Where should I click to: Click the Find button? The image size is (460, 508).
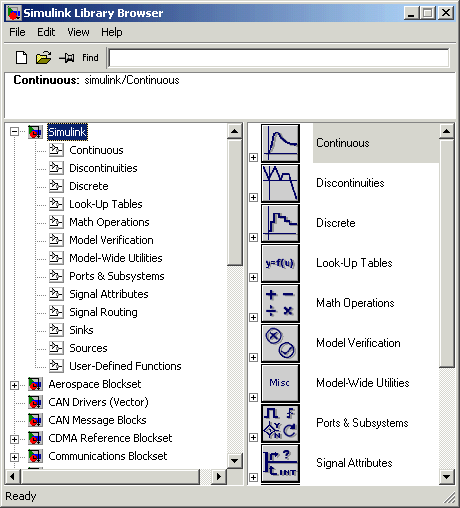[90, 58]
